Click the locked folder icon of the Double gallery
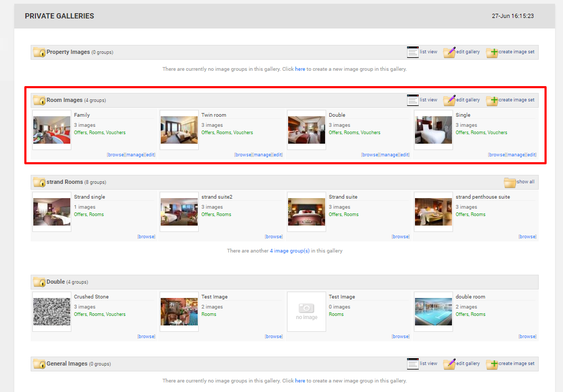Screen dimensions: 563x392 click(39, 282)
